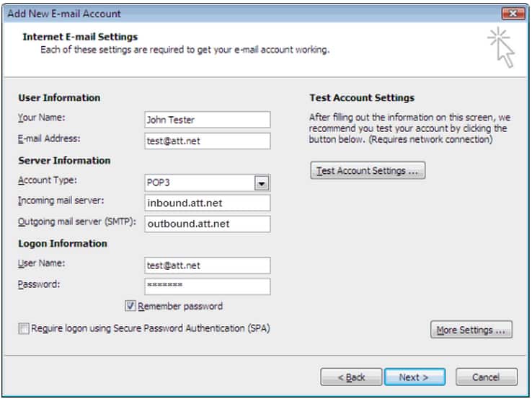Click the Outgoing mail server (SMTP) field
This screenshot has height=399, width=532.
[208, 224]
